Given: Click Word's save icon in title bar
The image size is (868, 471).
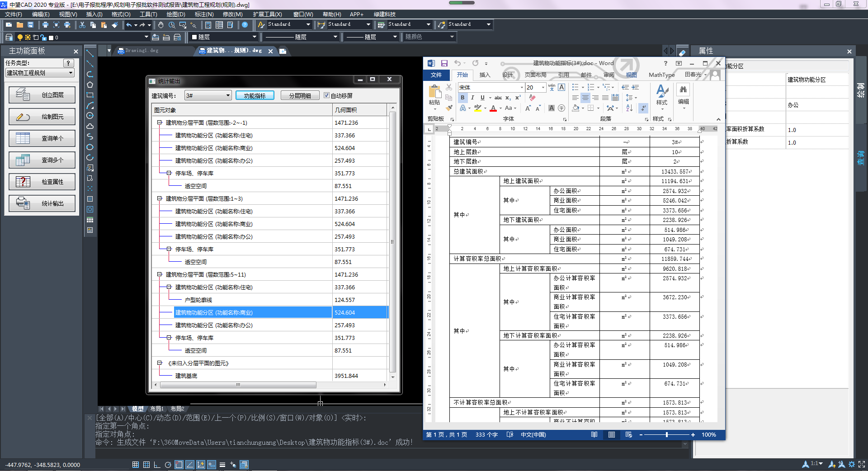Looking at the screenshot, I should pyautogui.click(x=444, y=63).
